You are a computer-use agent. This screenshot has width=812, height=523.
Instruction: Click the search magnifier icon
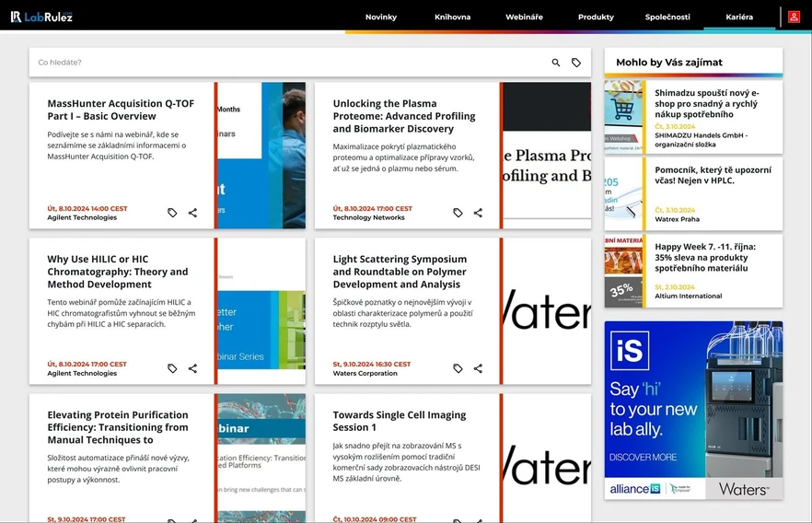[556, 63]
